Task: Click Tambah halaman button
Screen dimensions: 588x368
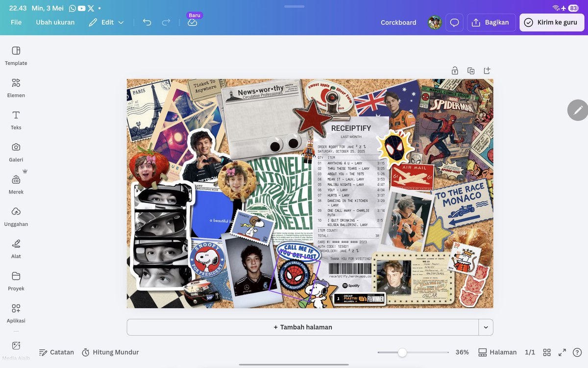Action: 303,327
